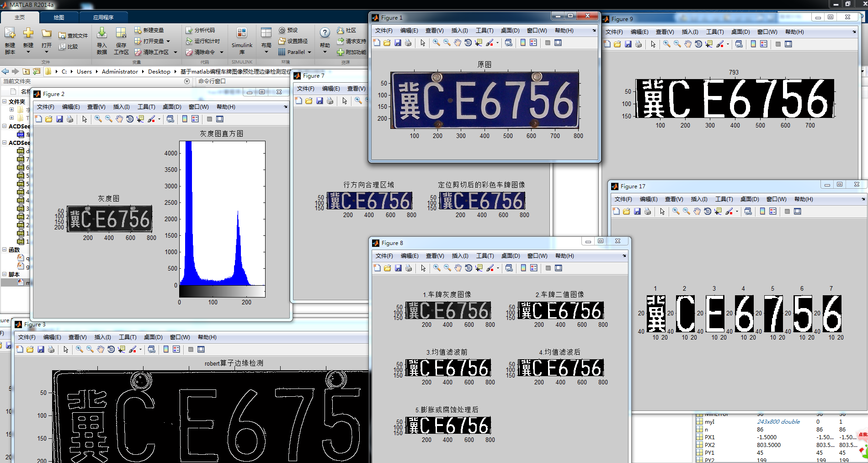Click the back arrow in folder address bar
The image size is (868, 463).
coord(5,71)
